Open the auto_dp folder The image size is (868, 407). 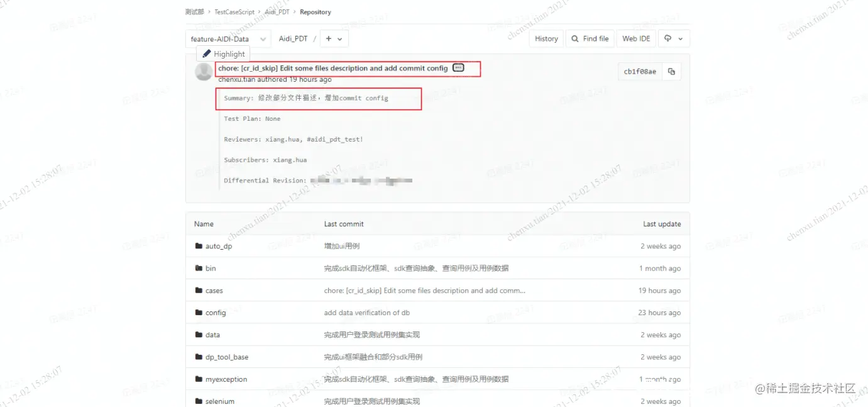click(x=219, y=247)
